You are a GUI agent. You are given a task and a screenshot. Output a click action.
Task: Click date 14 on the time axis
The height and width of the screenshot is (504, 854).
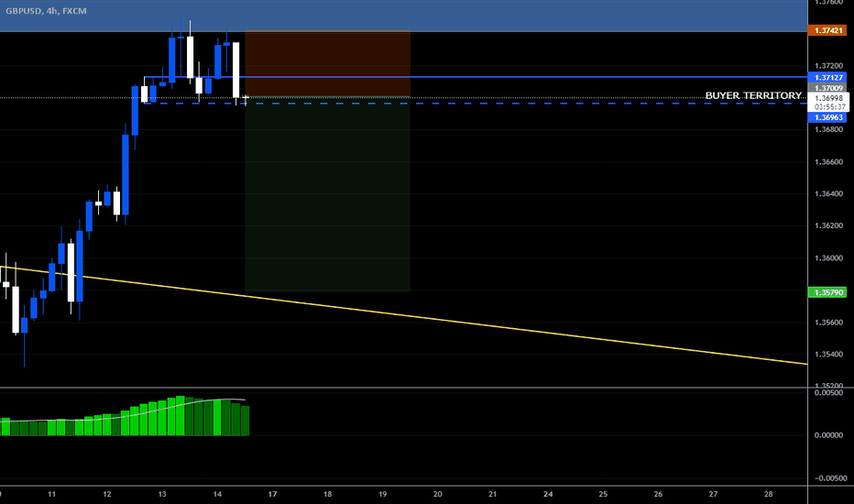click(217, 494)
